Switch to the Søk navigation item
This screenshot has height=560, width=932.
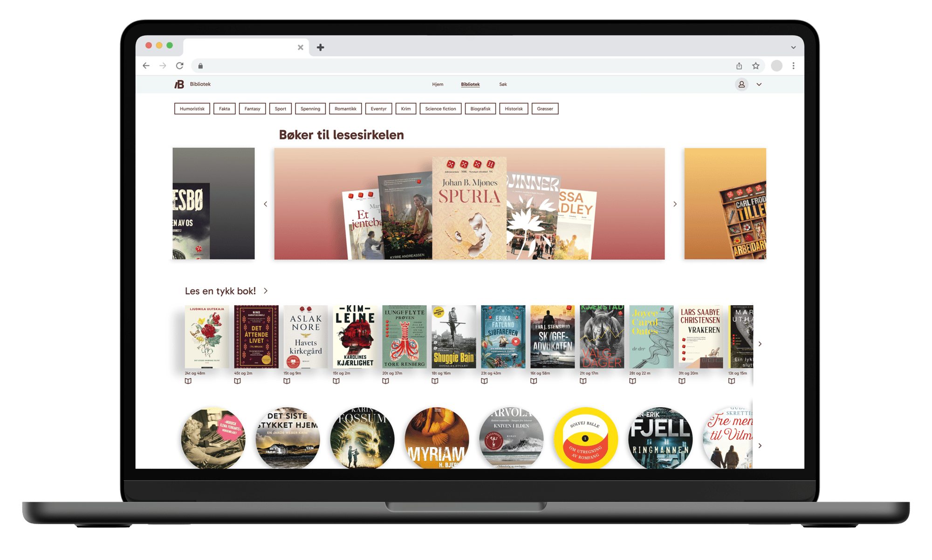click(x=503, y=84)
